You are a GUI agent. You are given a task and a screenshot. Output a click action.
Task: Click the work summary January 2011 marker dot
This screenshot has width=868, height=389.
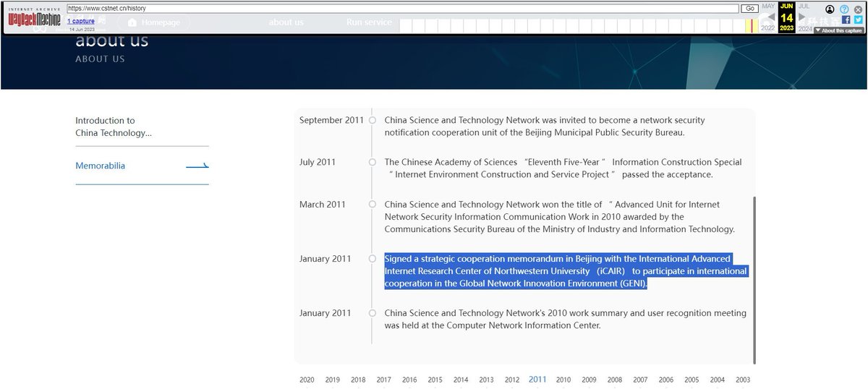372,313
